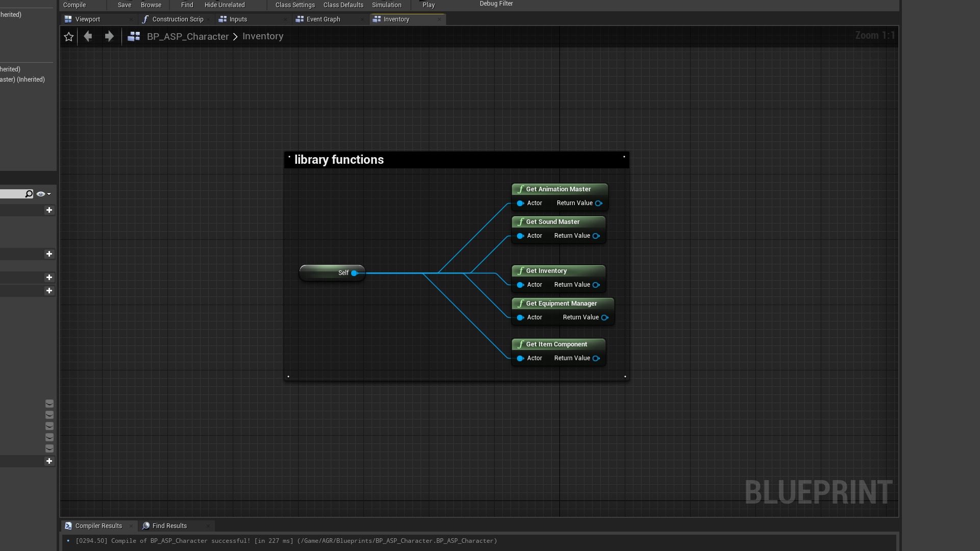The width and height of the screenshot is (980, 551).
Task: Click the topmost plus button in My Blueprint
Action: (49, 210)
